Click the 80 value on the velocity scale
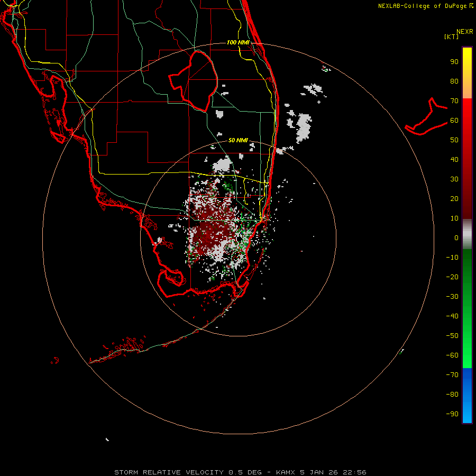This screenshot has height=476, width=476. click(x=454, y=81)
